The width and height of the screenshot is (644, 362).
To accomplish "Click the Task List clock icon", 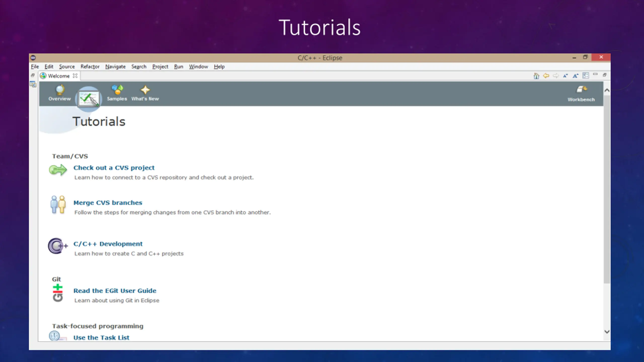I will pyautogui.click(x=58, y=336).
